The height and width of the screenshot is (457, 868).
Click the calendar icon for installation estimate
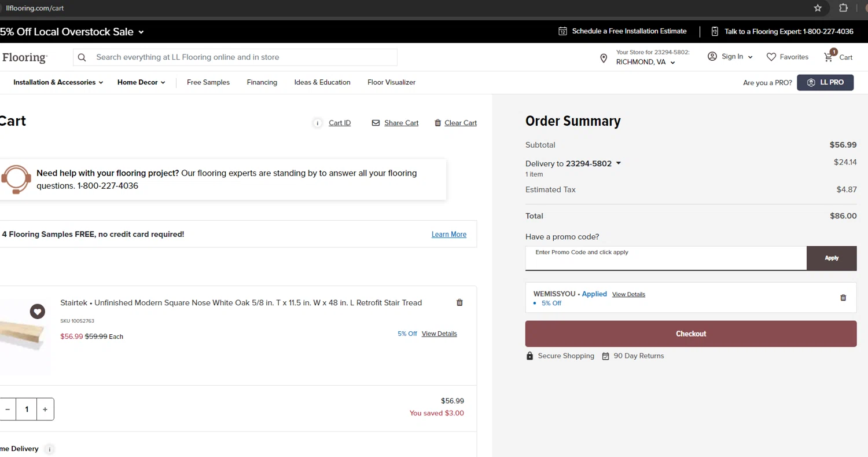pyautogui.click(x=562, y=31)
